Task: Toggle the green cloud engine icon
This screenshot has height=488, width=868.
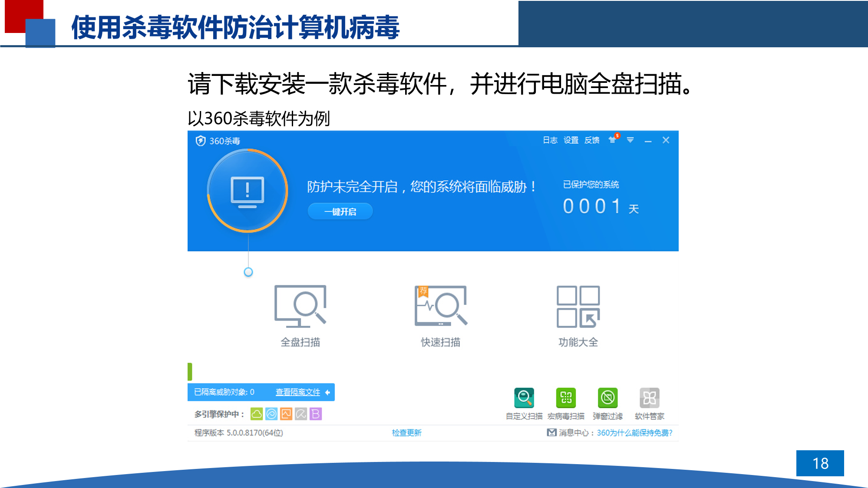Action: click(257, 414)
